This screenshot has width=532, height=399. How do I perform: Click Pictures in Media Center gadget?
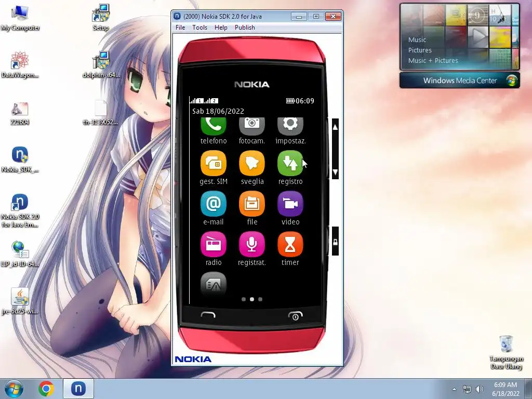420,50
